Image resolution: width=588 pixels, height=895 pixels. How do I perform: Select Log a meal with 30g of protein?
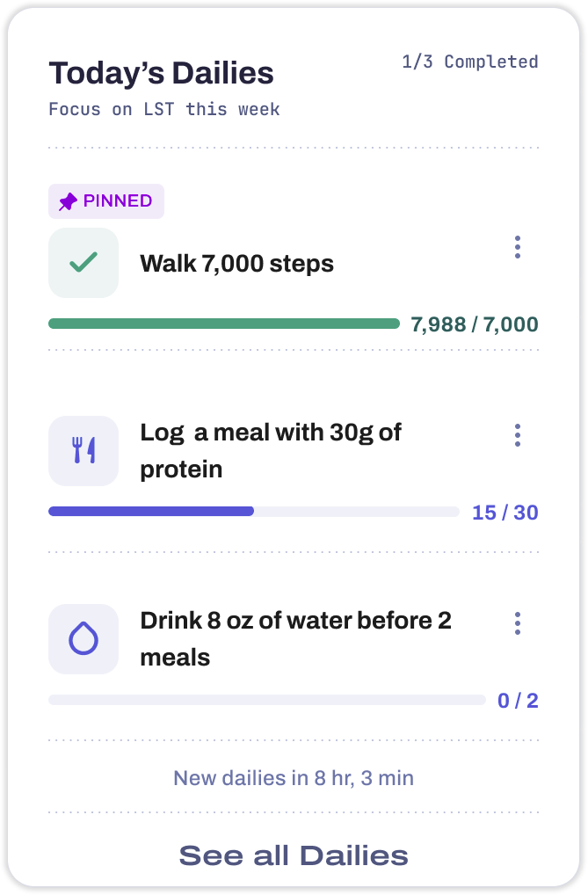click(271, 451)
